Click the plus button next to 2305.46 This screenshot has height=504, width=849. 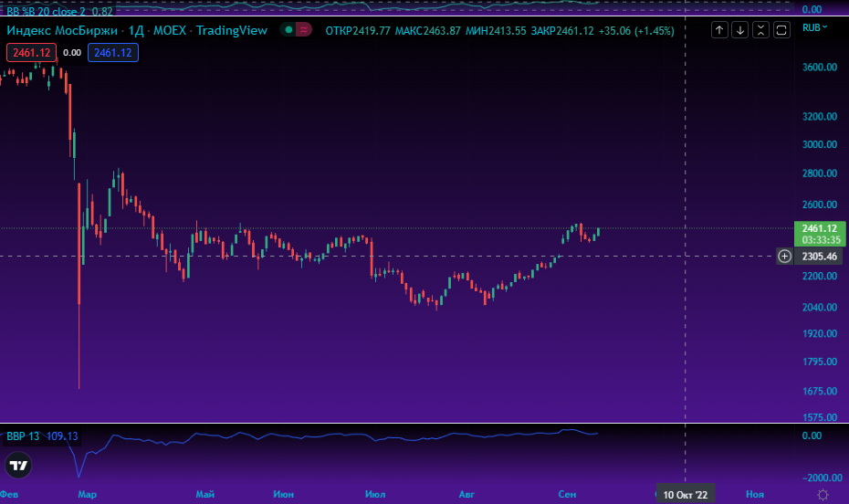coord(784,256)
